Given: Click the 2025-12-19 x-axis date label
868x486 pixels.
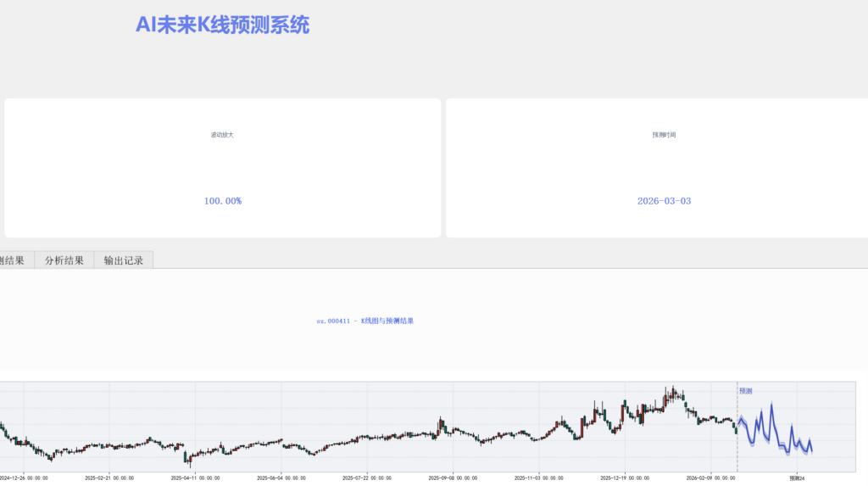Looking at the screenshot, I should click(x=625, y=478).
